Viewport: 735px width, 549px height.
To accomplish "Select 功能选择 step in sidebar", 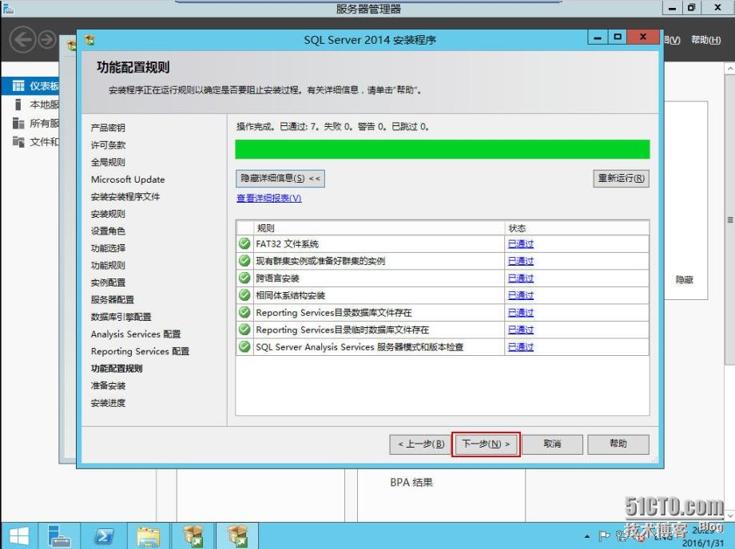I will tap(108, 248).
